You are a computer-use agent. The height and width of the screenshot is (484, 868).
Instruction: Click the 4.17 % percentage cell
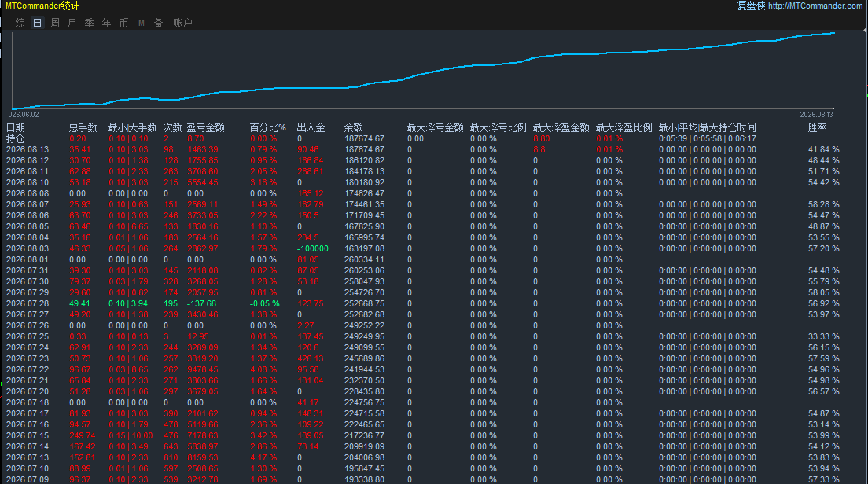pos(263,457)
